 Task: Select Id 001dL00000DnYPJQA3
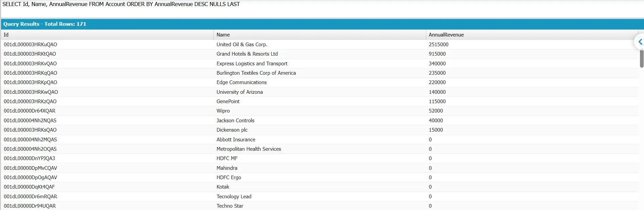[30, 158]
